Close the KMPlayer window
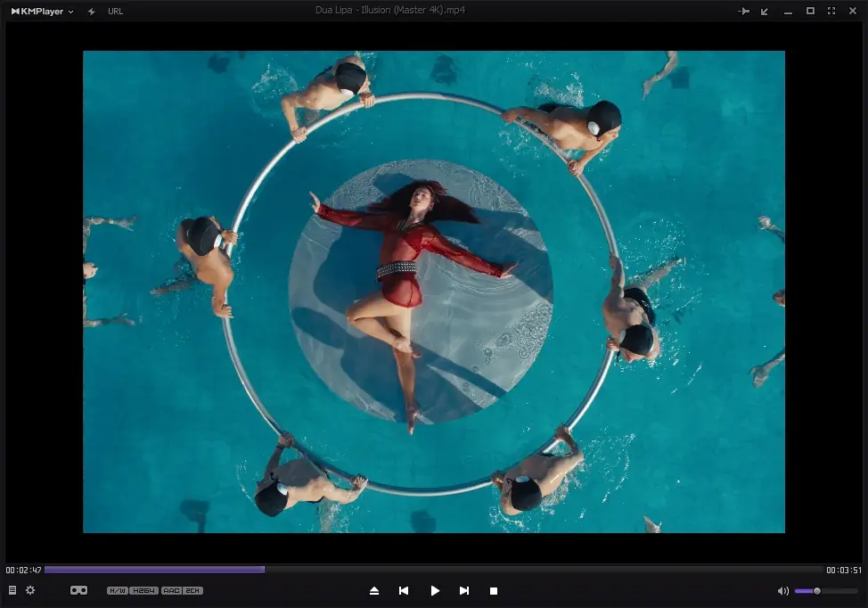This screenshot has height=608, width=868. click(x=853, y=11)
